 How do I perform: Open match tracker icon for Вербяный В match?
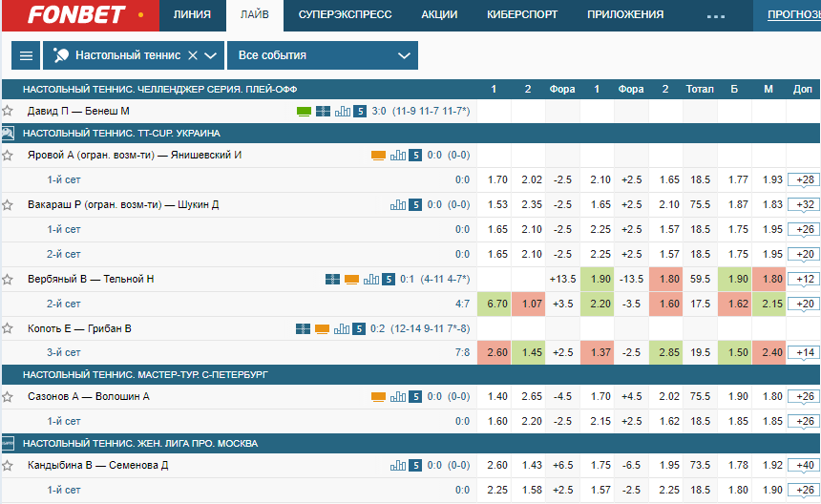click(x=332, y=280)
